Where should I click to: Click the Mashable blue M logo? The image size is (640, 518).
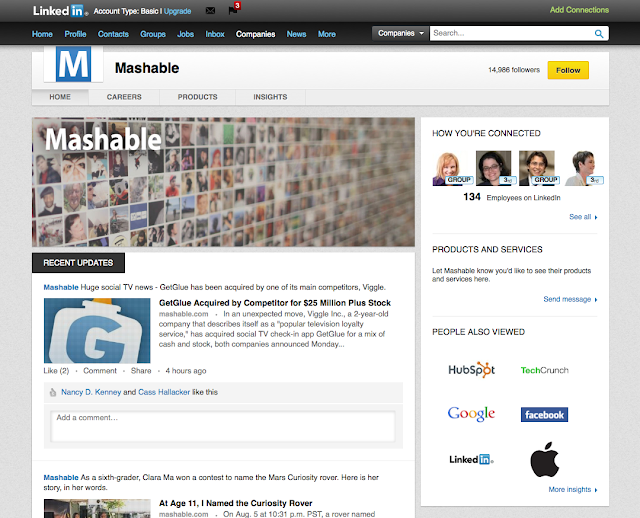pos(73,67)
